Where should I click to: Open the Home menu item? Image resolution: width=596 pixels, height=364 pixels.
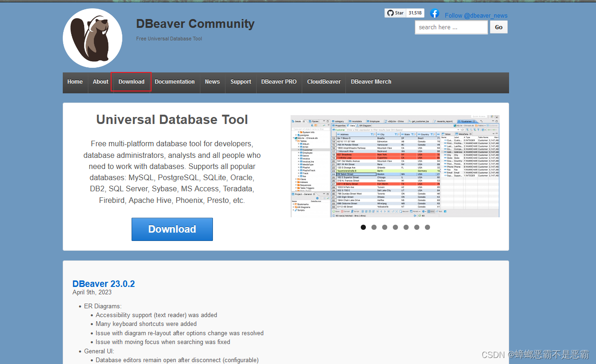point(75,82)
